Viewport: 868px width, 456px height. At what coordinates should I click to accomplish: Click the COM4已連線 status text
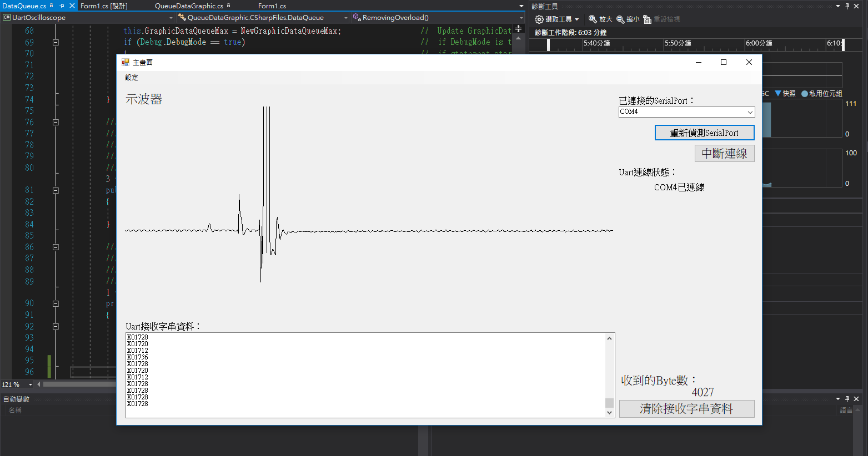point(679,188)
